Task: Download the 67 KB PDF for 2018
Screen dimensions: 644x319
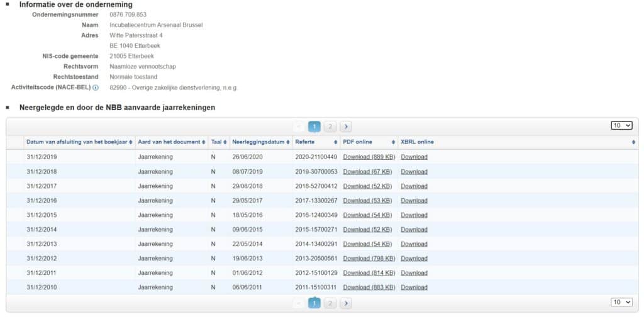Action: coord(367,172)
